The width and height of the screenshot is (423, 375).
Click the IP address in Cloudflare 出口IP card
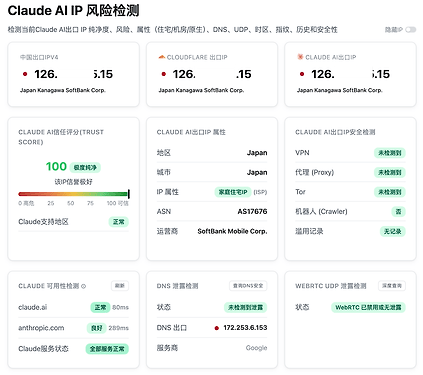pyautogui.click(x=212, y=74)
